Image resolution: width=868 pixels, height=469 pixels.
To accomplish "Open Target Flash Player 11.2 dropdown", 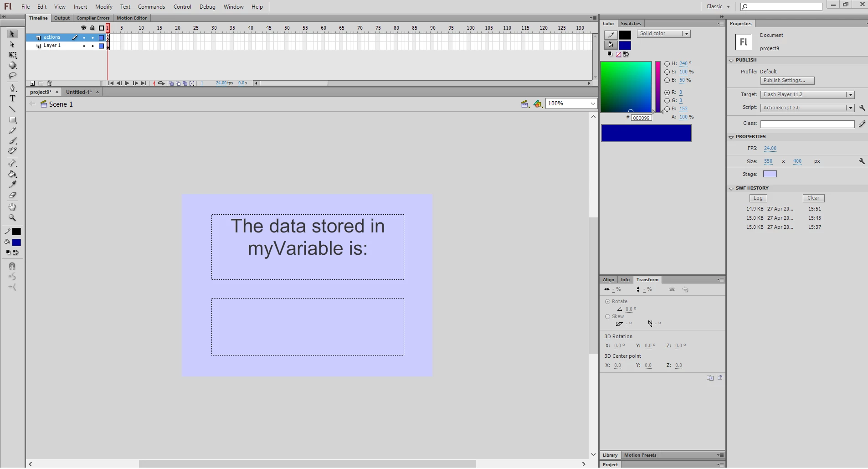I will (x=807, y=95).
